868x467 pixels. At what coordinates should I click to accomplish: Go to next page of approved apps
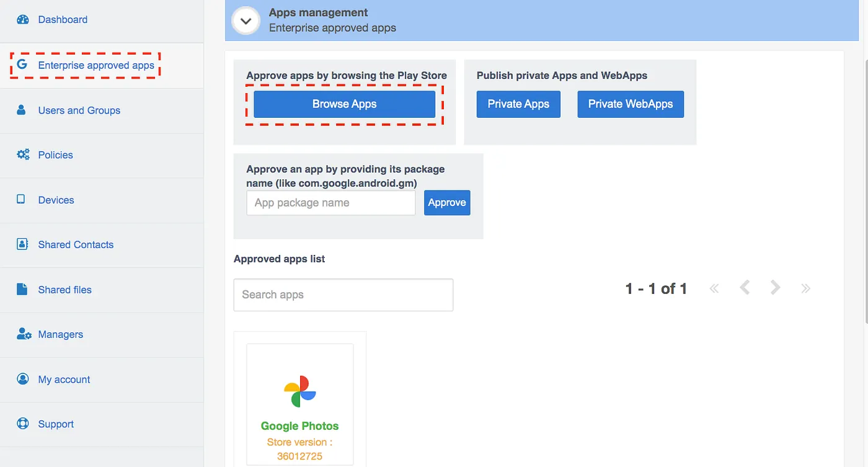point(775,288)
